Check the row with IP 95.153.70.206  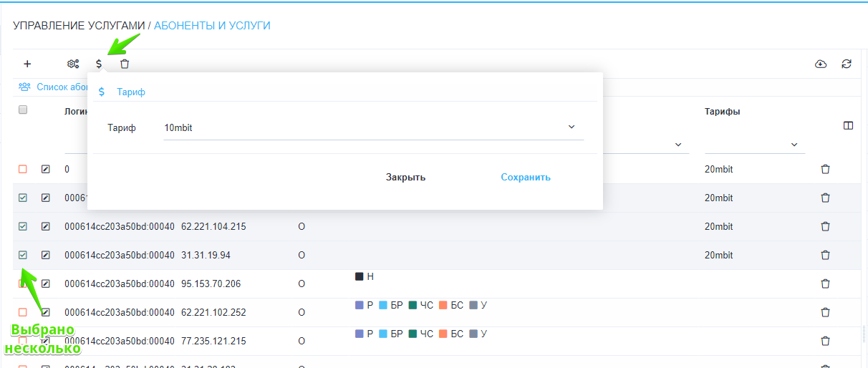(x=23, y=284)
